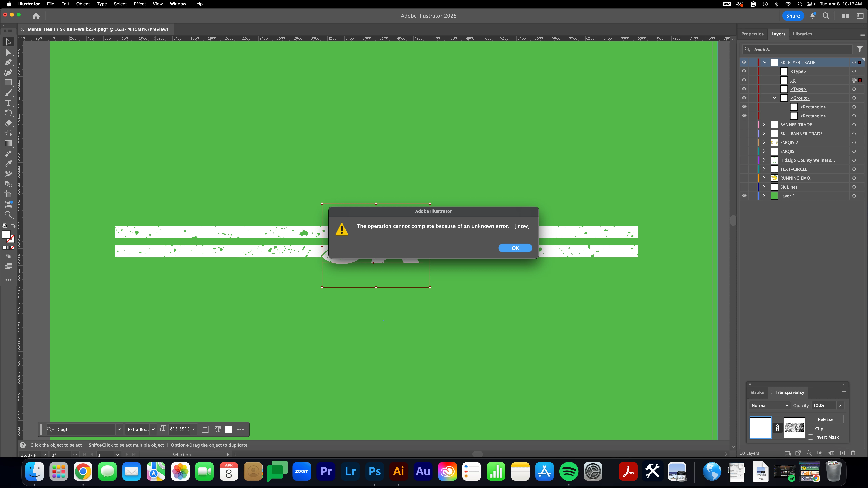Check the Invert Mask option
Screen dimensions: 868x488
click(811, 437)
